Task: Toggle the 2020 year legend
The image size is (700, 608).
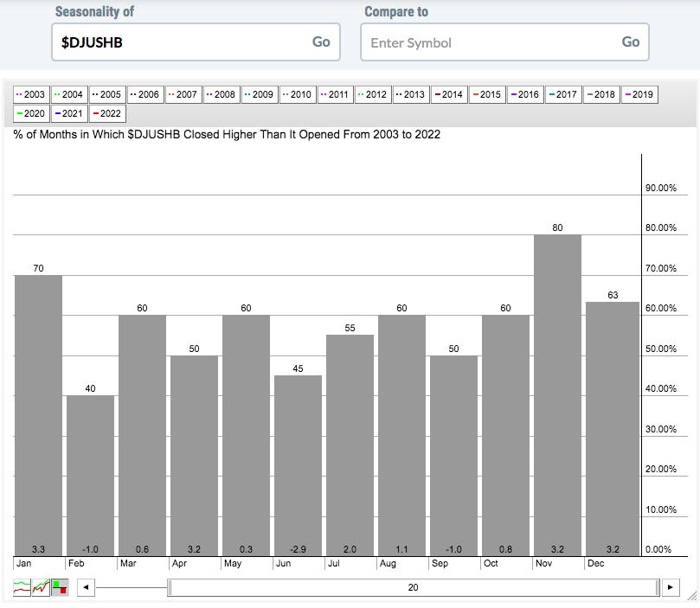Action: 31,113
